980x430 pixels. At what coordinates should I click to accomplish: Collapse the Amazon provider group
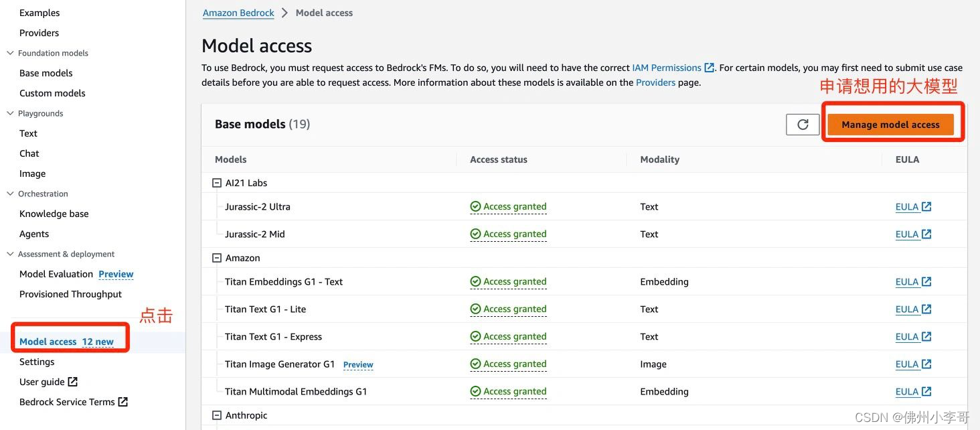(x=217, y=258)
